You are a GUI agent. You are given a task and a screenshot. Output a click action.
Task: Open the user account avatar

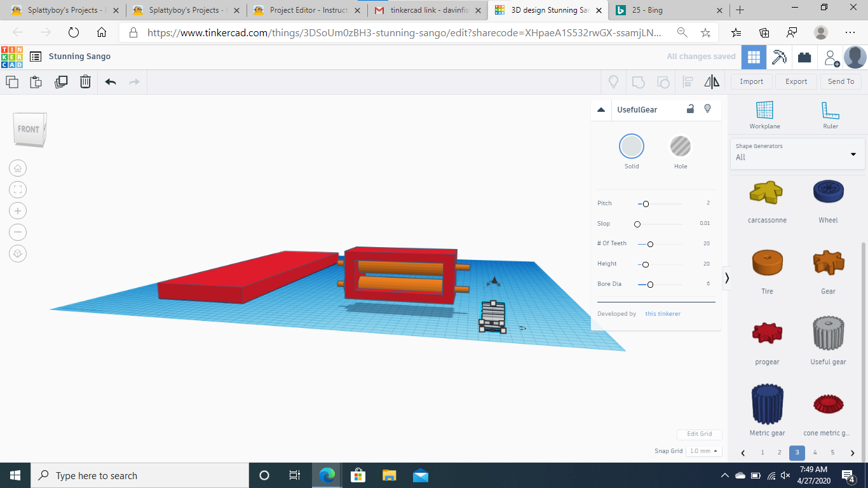855,57
